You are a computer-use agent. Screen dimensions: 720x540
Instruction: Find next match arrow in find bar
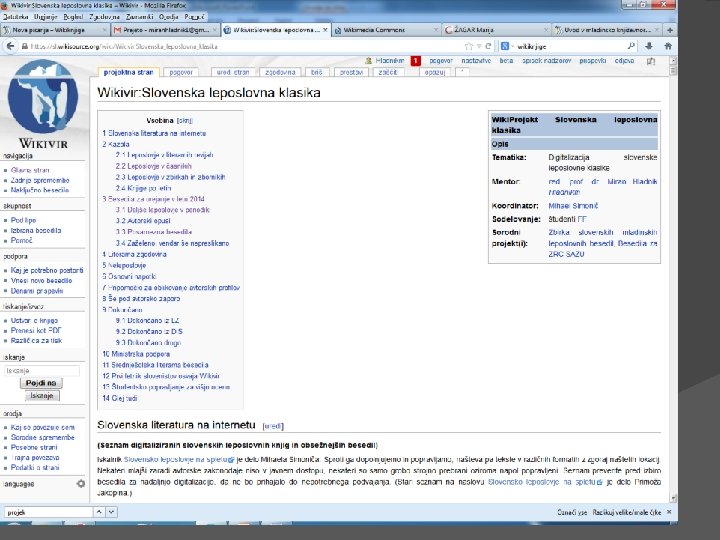pos(112,512)
